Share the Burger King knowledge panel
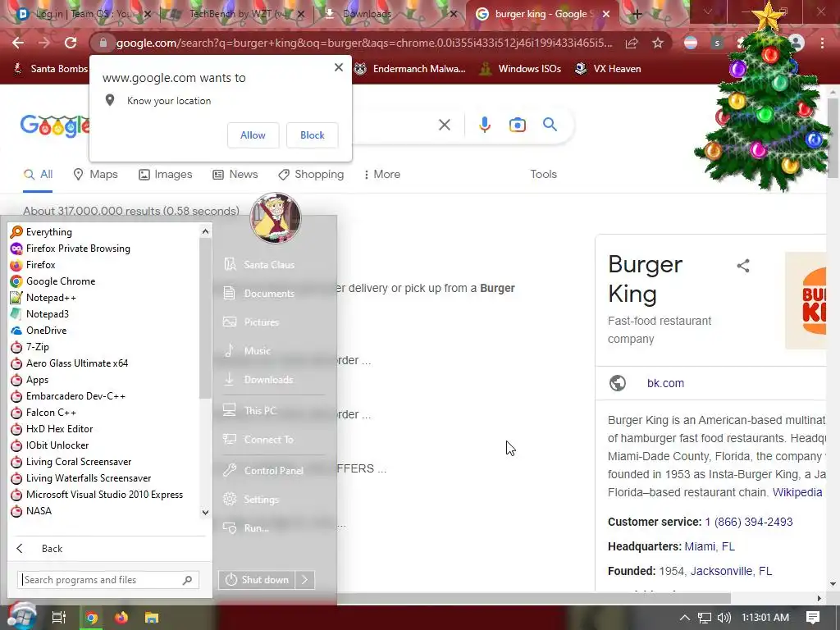 743,266
